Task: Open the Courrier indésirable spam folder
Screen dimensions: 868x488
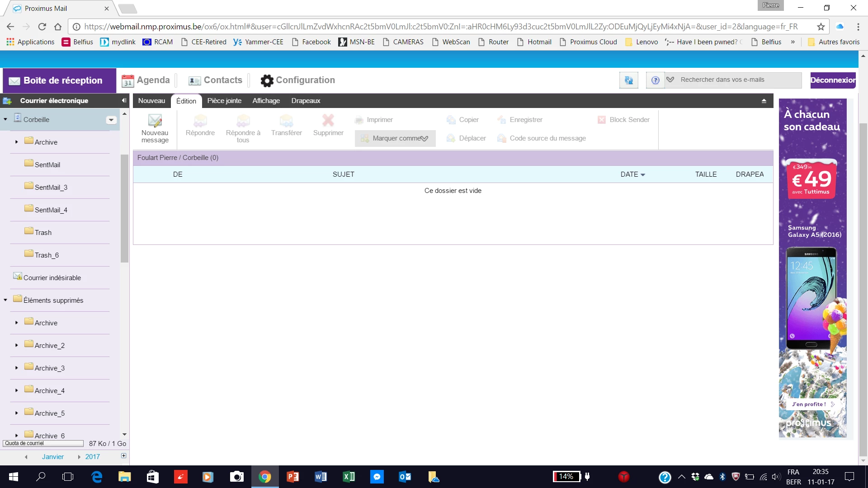Action: [52, 277]
